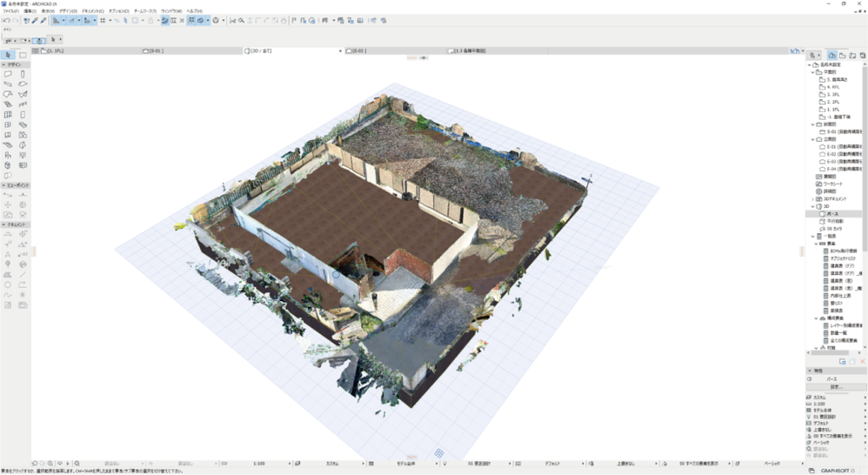Select パース in the navigator 3D tree
Image resolution: width=868 pixels, height=475 pixels.
tap(831, 213)
